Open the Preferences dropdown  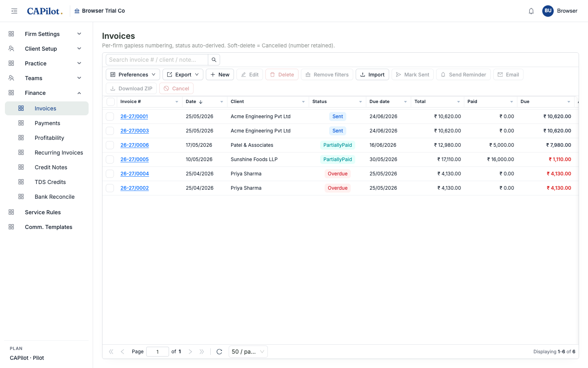[133, 74]
